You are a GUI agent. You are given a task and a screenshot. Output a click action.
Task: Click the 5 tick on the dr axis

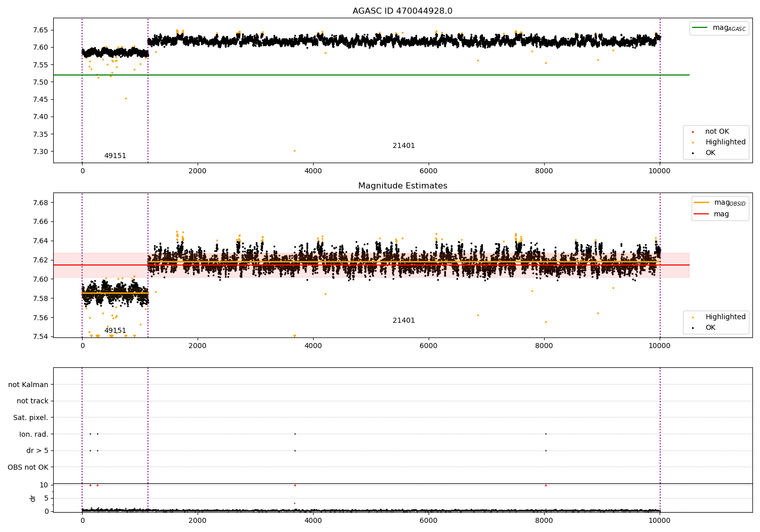coord(46,498)
